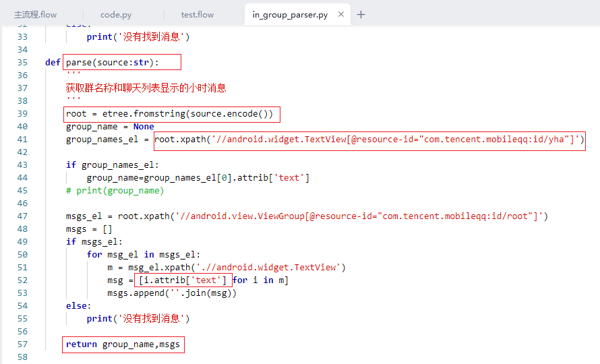Place cursor at 'msgs = []' line
Viewport: 600px width, 364px height.
click(x=89, y=229)
